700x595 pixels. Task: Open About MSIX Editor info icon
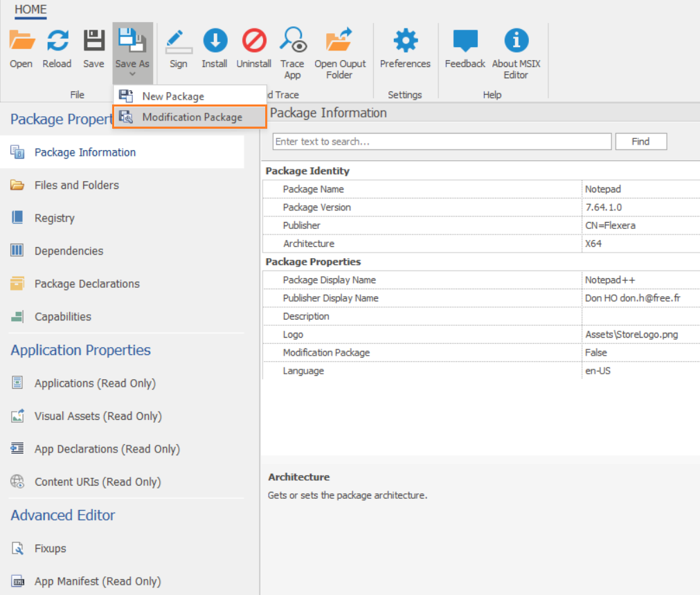pyautogui.click(x=517, y=40)
